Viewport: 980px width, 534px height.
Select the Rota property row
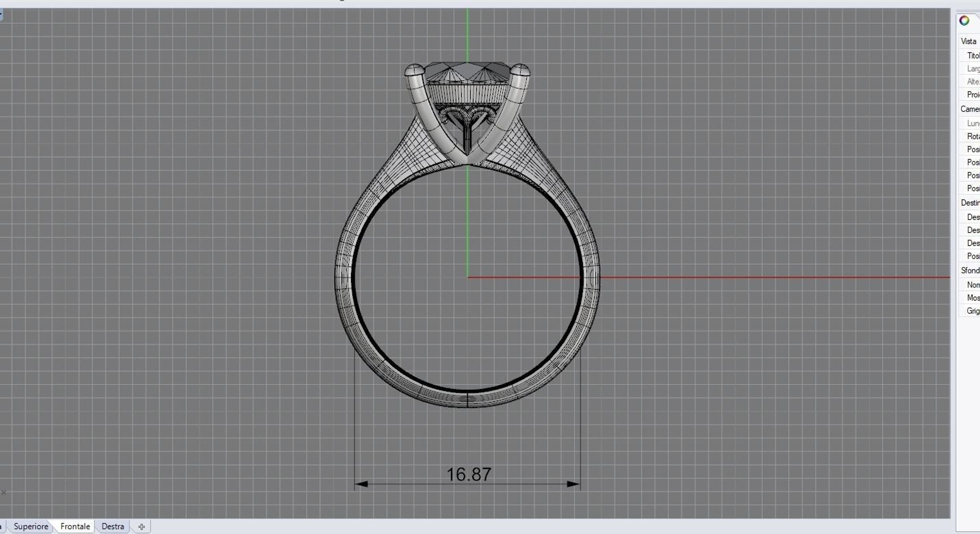click(970, 136)
